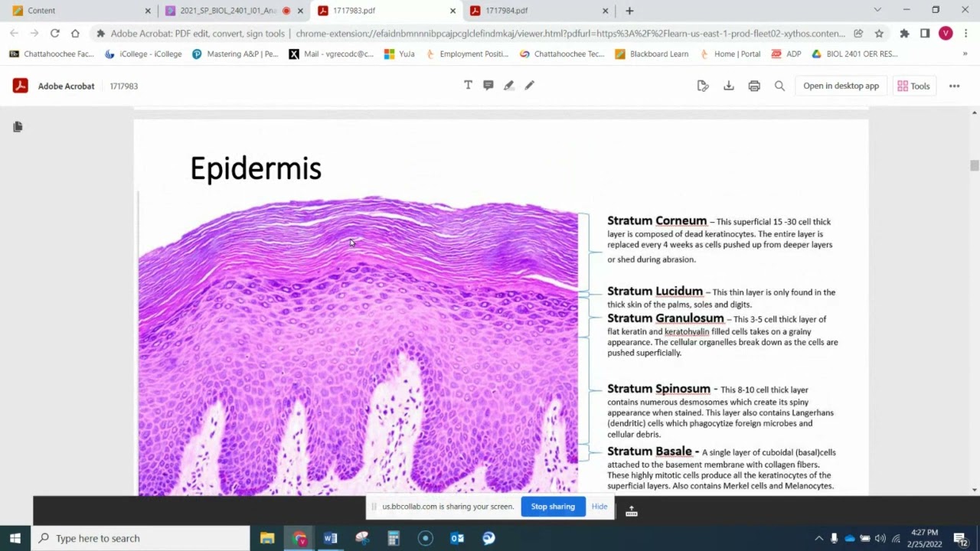Viewport: 980px width, 551px height.
Task: Open the Windows Start menu
Action: coord(15,538)
